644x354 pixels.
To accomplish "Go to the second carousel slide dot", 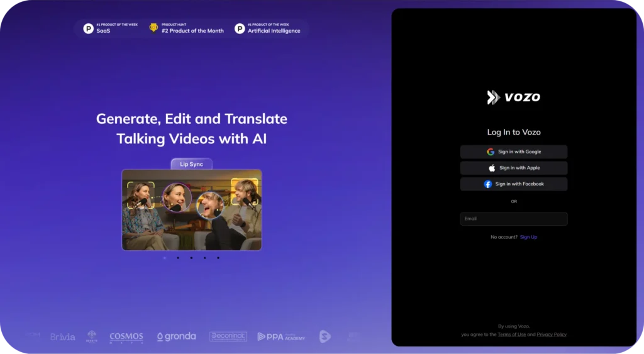I will pos(178,258).
